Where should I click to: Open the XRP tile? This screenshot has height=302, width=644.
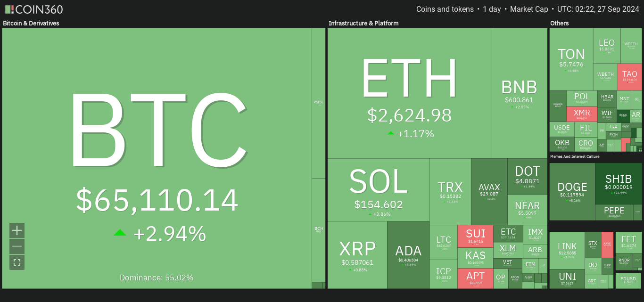(357, 255)
